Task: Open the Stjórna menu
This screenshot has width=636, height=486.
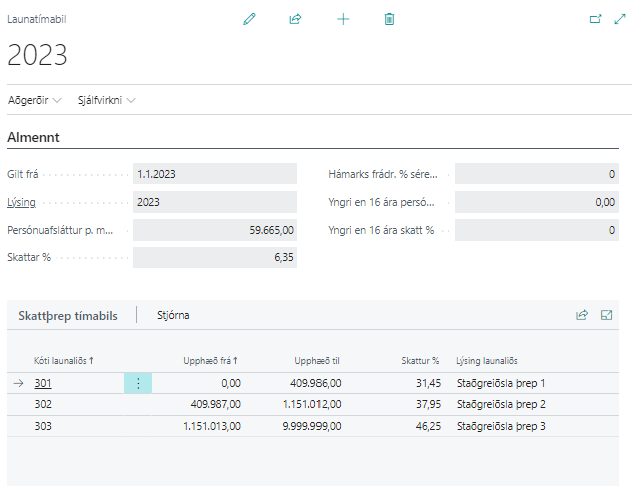Action: [x=173, y=315]
